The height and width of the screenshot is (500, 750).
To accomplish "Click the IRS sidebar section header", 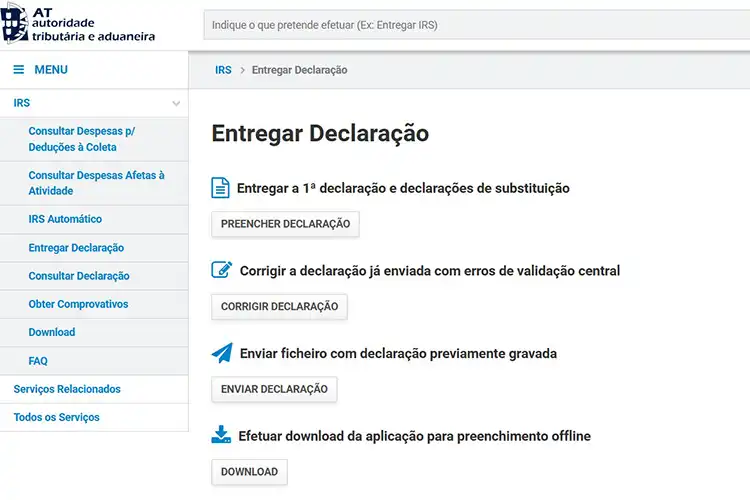I will (94, 103).
